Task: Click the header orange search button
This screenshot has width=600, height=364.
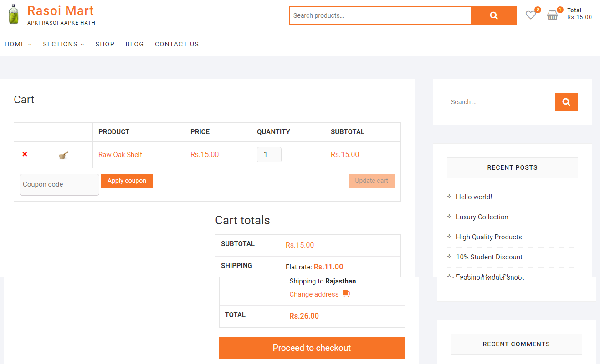Action: [x=493, y=15]
